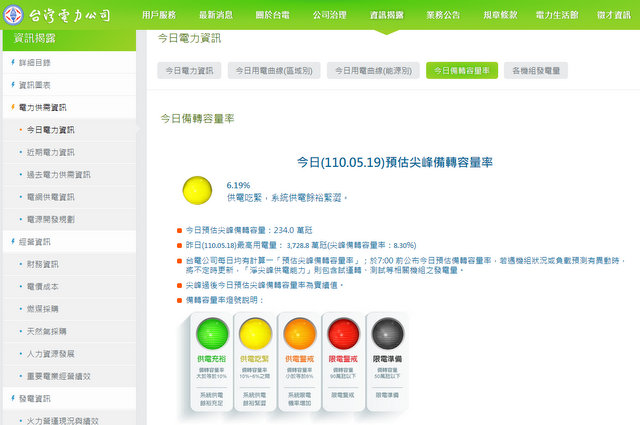Click the yellow 供電吃緊 legend light
640x425 pixels.
coord(255,334)
